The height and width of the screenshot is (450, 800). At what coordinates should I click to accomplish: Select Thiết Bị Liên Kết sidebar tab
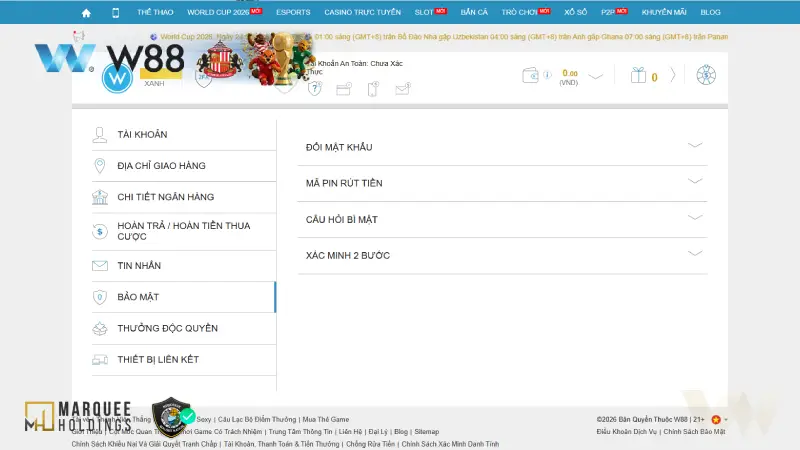(184, 360)
